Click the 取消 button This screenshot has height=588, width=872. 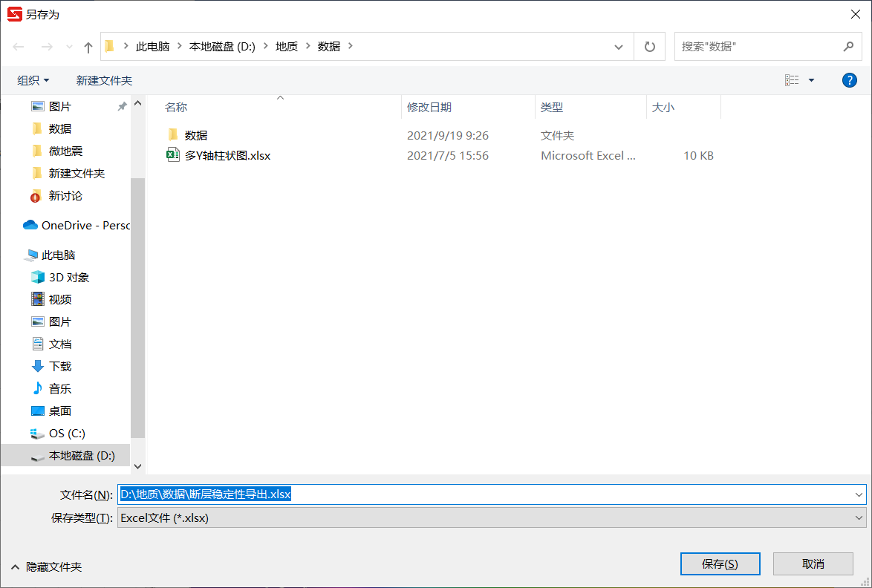(813, 564)
